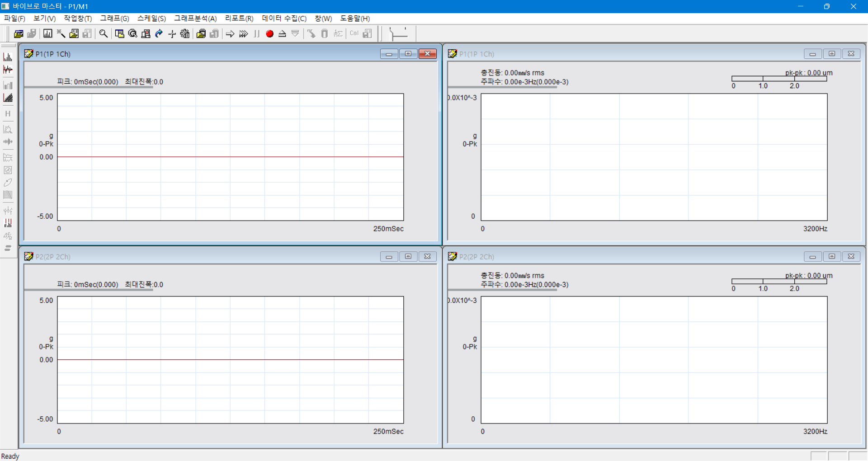Open the 파일(F) menu
The image size is (868, 461).
tap(14, 19)
